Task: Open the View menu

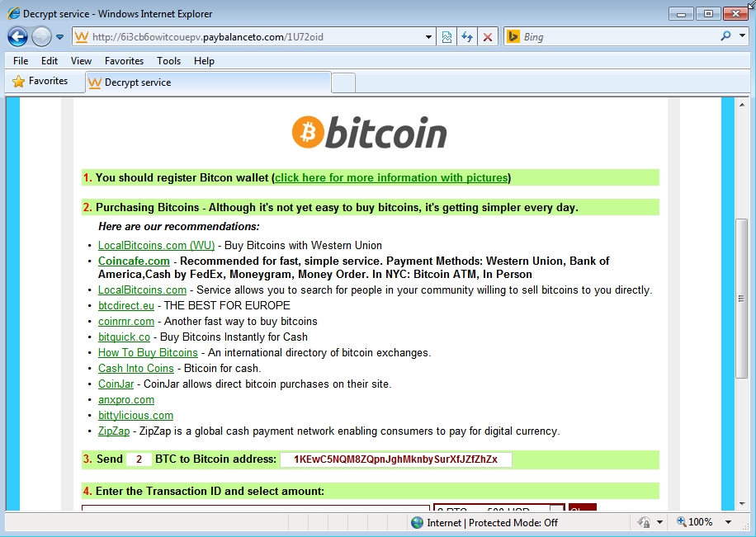Action: pyautogui.click(x=81, y=61)
